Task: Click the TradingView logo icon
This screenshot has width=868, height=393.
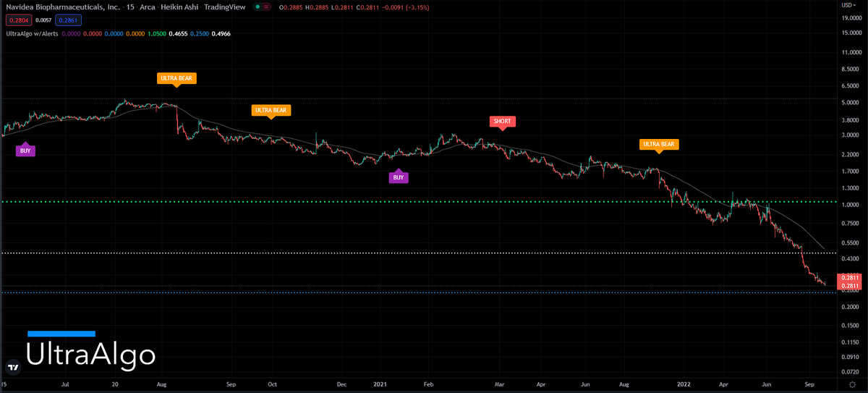Action: coord(12,366)
